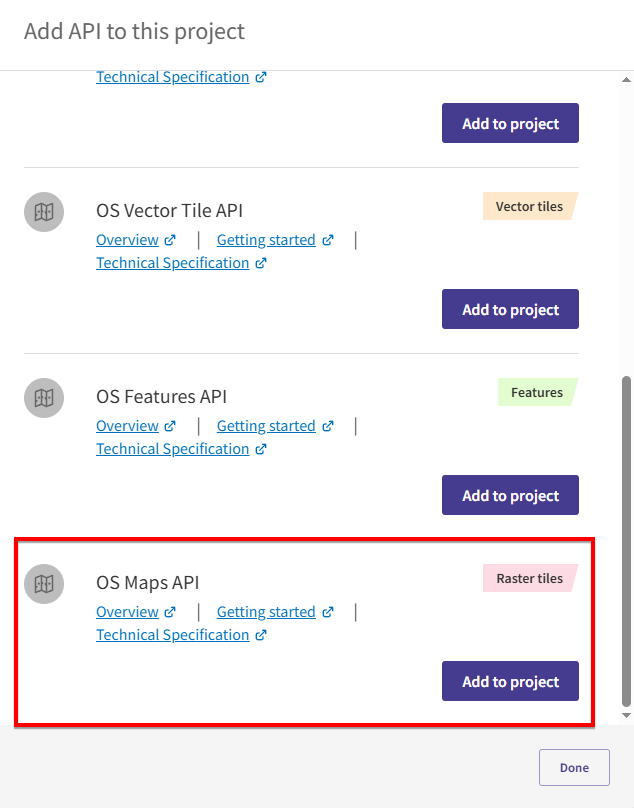Open OS Vector Tile API Overview link
Screen dimensions: 634x808
click(127, 240)
